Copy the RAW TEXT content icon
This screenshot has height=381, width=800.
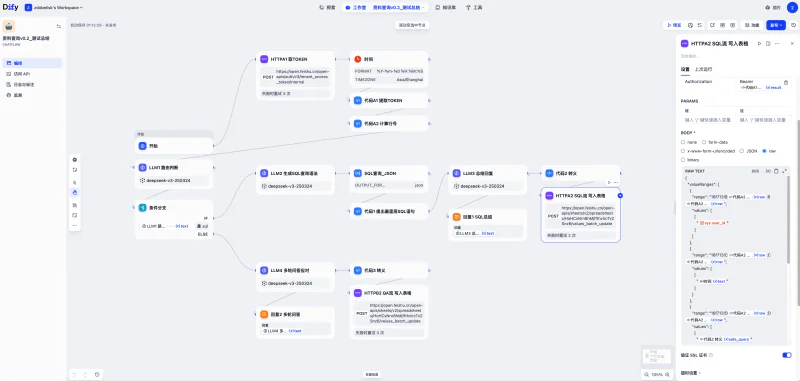(x=776, y=171)
